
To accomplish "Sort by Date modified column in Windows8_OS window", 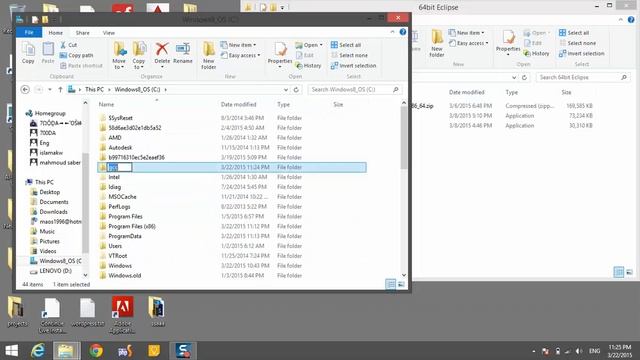I will tap(238, 104).
